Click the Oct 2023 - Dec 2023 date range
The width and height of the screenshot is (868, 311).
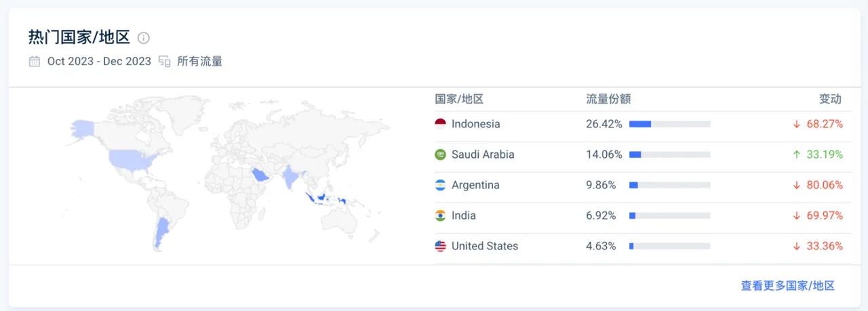click(x=99, y=62)
